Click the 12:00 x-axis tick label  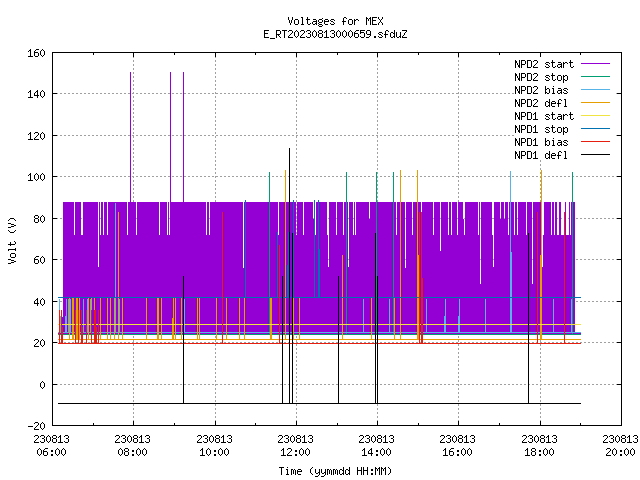click(x=295, y=452)
